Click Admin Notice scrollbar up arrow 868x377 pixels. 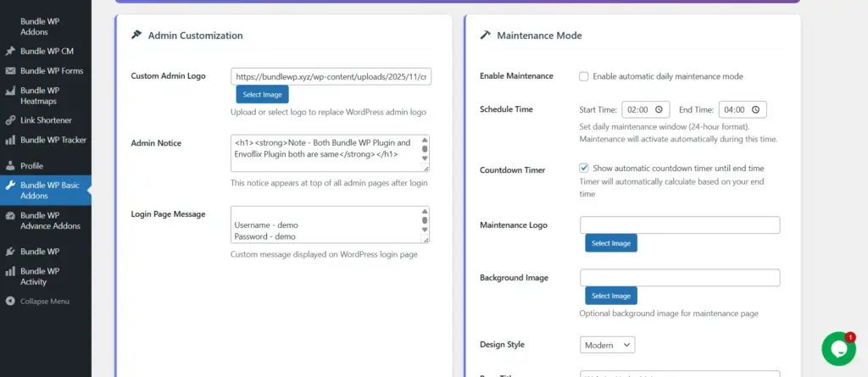pyautogui.click(x=425, y=141)
